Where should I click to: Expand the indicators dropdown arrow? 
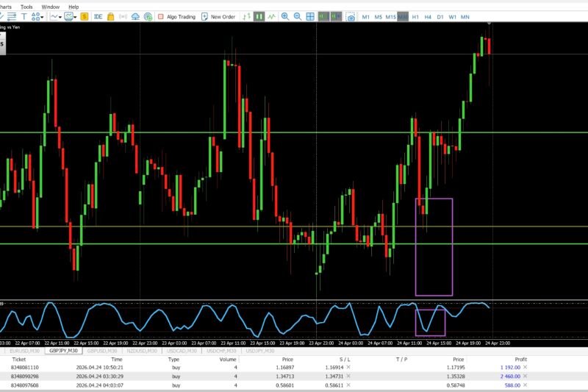point(75,17)
